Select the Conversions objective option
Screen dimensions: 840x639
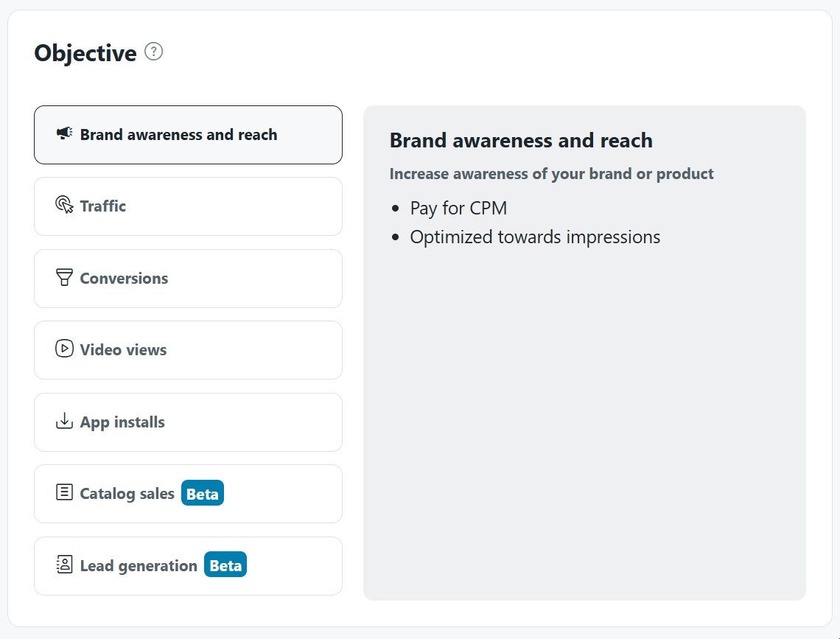188,279
